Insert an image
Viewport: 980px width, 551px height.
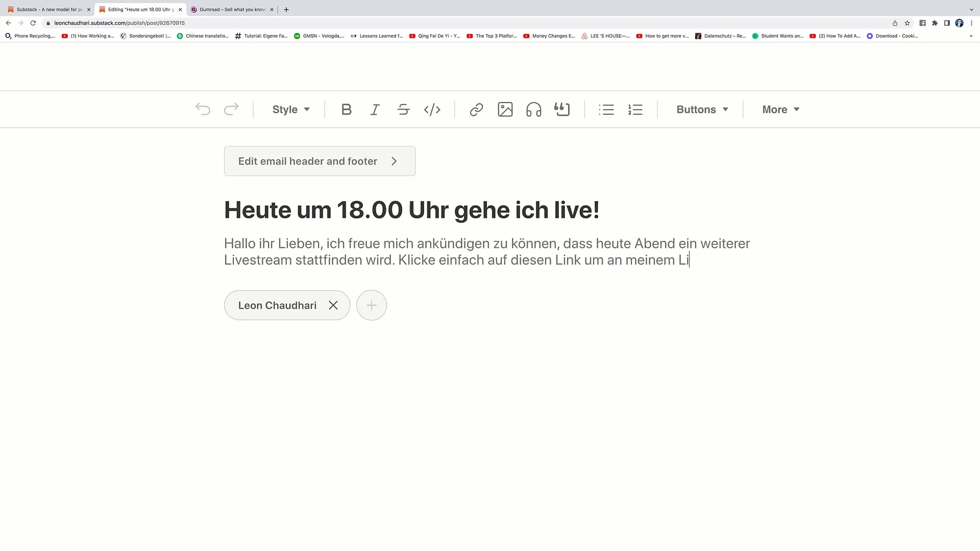(505, 109)
